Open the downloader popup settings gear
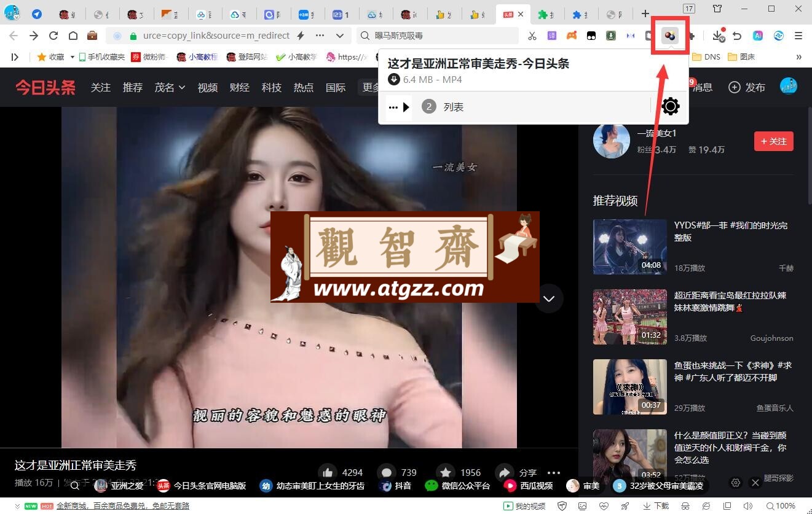Viewport: 812px width, 514px height. click(x=670, y=107)
